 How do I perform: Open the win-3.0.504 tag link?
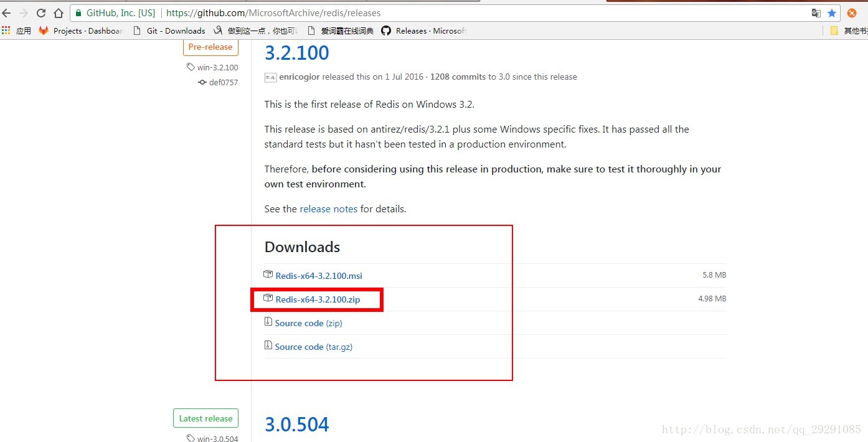(x=212, y=438)
